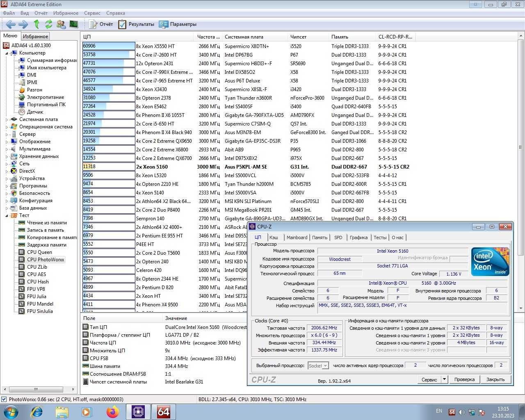The image size is (525, 420).
Task: Expand the Мультимедиа tree node
Action: pos(7,149)
